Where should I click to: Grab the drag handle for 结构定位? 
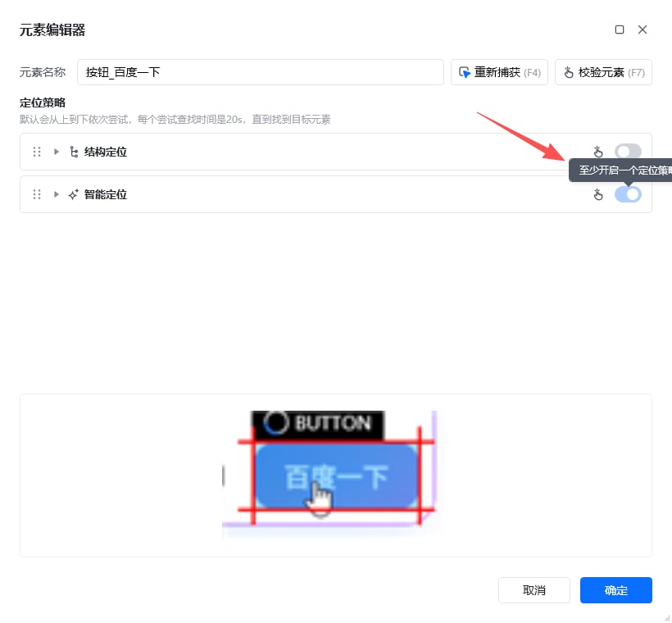click(x=37, y=152)
